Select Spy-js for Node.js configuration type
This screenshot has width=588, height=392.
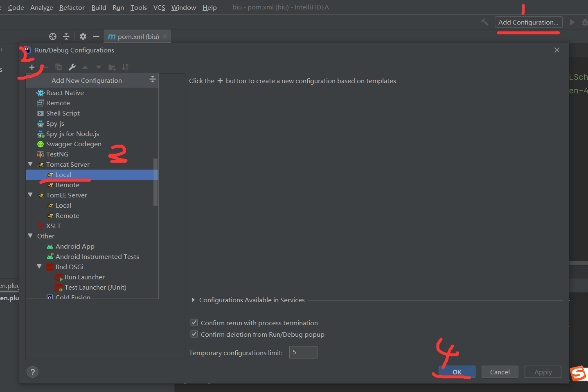72,134
